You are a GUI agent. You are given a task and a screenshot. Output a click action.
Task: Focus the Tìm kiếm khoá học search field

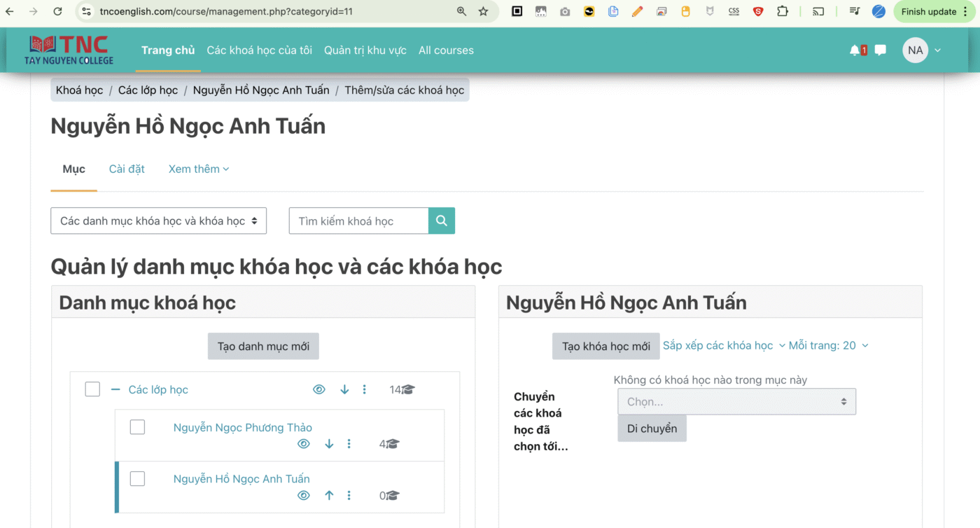(x=358, y=221)
